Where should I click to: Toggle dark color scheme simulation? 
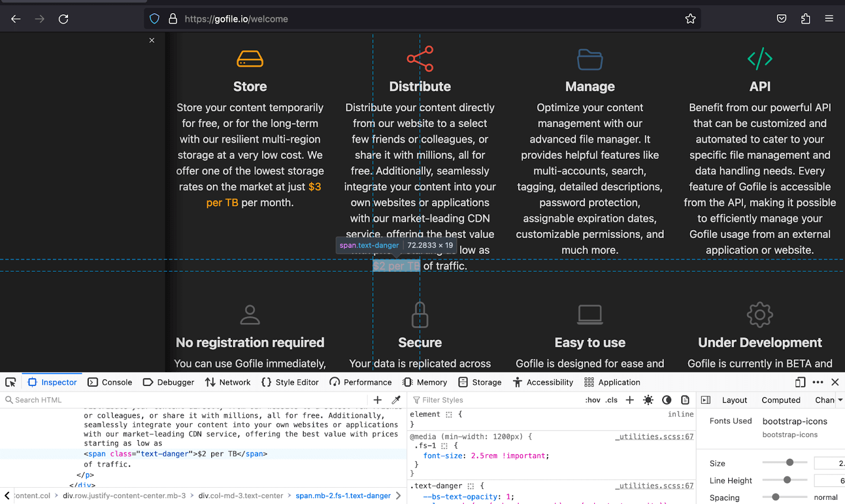pyautogui.click(x=666, y=400)
